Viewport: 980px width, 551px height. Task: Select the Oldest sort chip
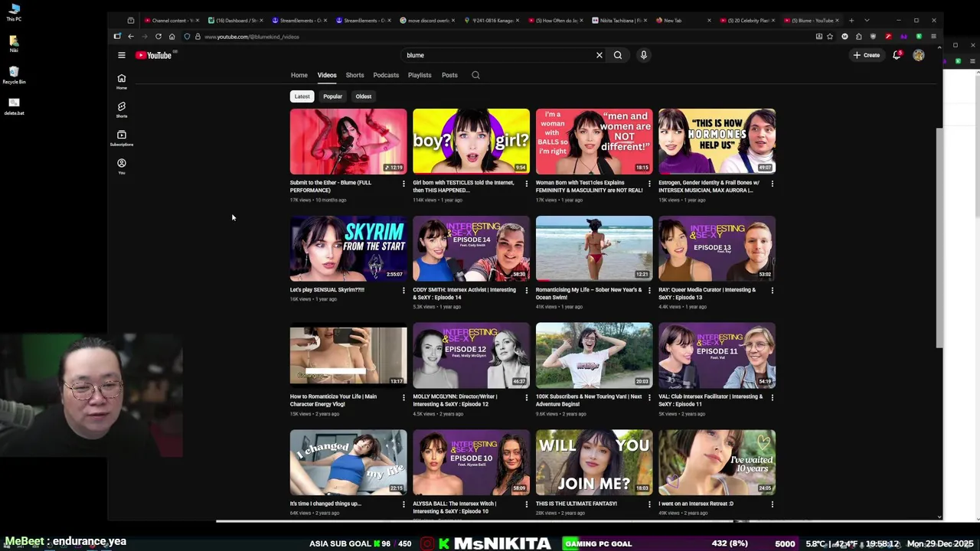[364, 96]
